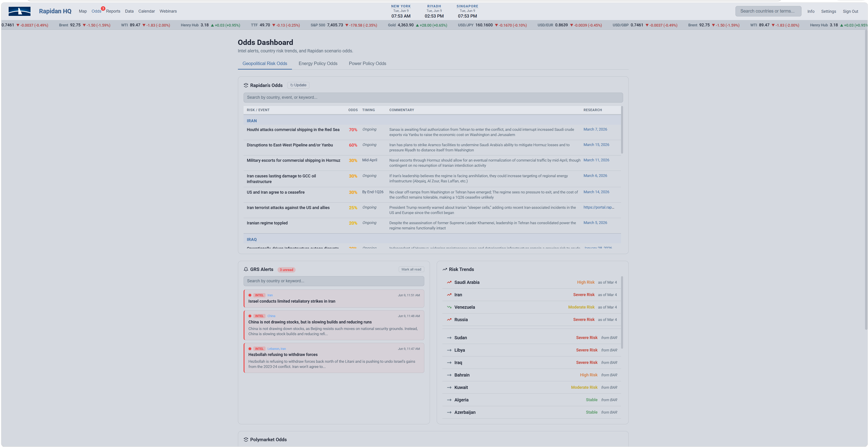Click Mark all read in GRS Alerts
This screenshot has height=447, width=868.
[x=411, y=269]
